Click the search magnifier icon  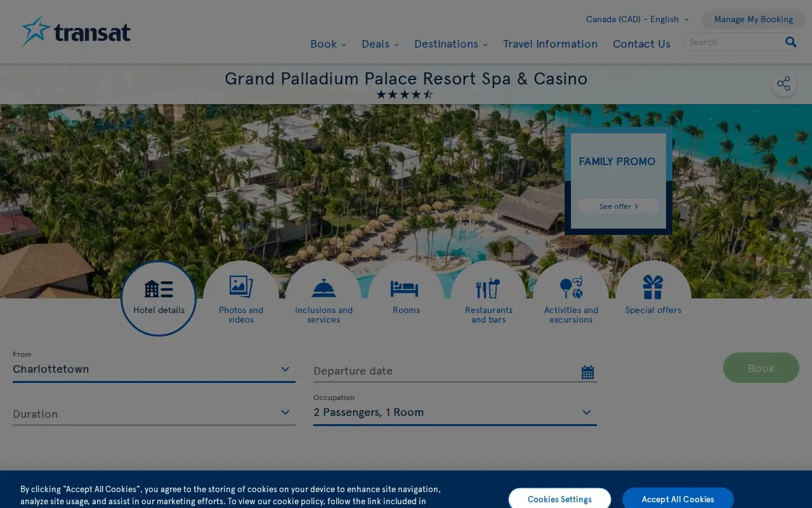coord(790,42)
